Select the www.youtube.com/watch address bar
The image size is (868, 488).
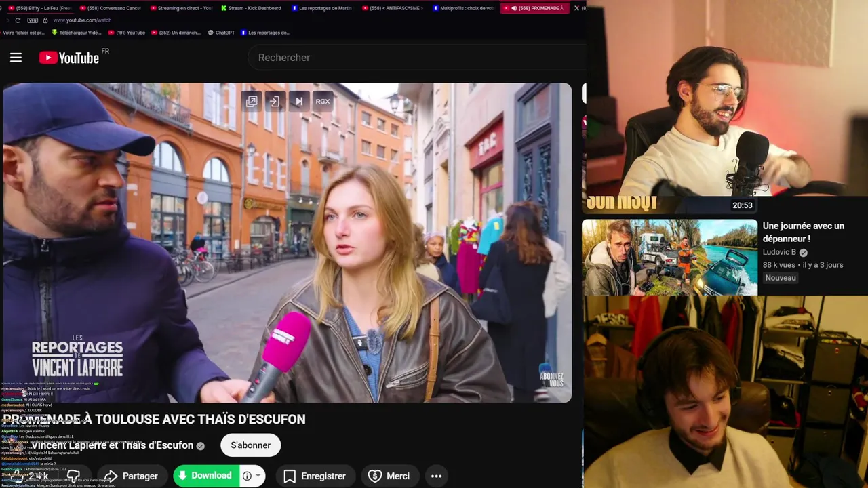[x=82, y=20]
